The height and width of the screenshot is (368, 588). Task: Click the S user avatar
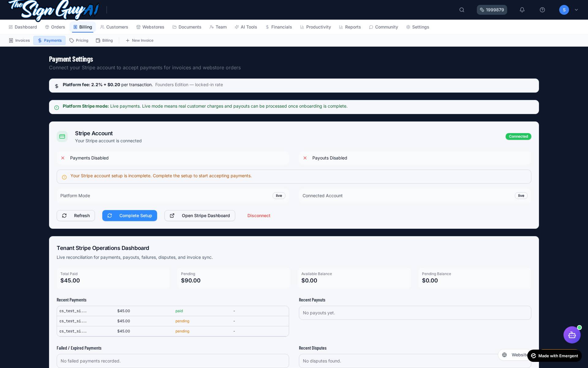coord(564,10)
